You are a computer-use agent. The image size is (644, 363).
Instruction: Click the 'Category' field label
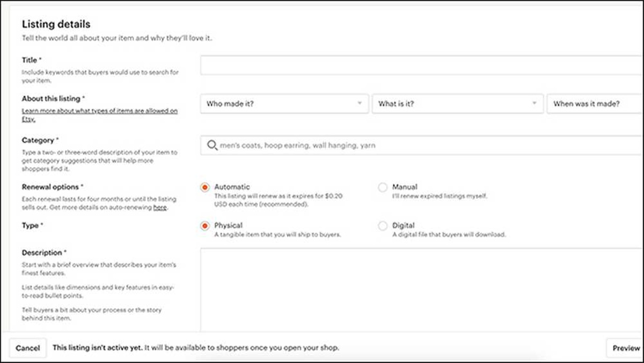coord(38,140)
